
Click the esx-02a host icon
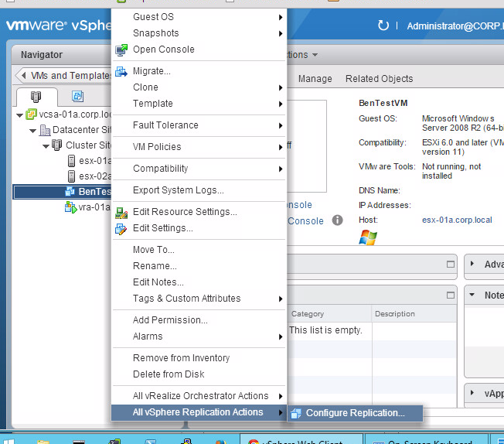point(71,176)
